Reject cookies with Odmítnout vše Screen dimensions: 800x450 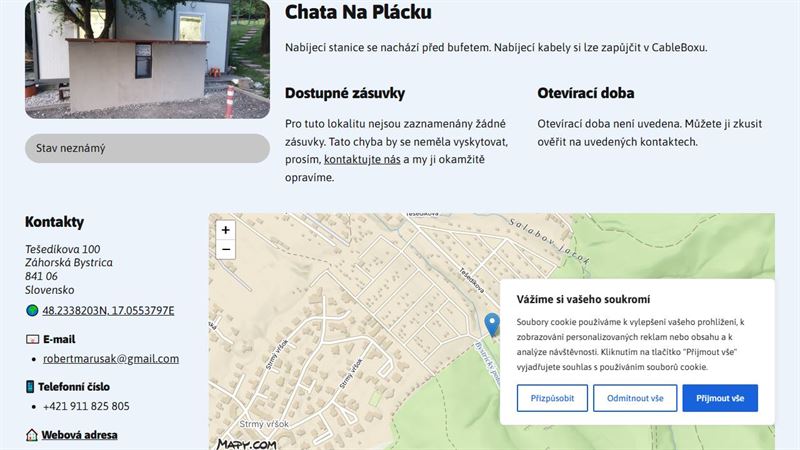635,398
